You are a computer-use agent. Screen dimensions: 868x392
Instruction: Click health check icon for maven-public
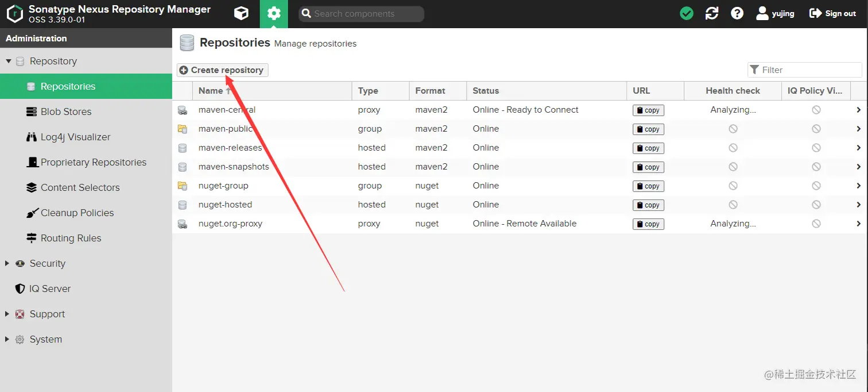(733, 129)
